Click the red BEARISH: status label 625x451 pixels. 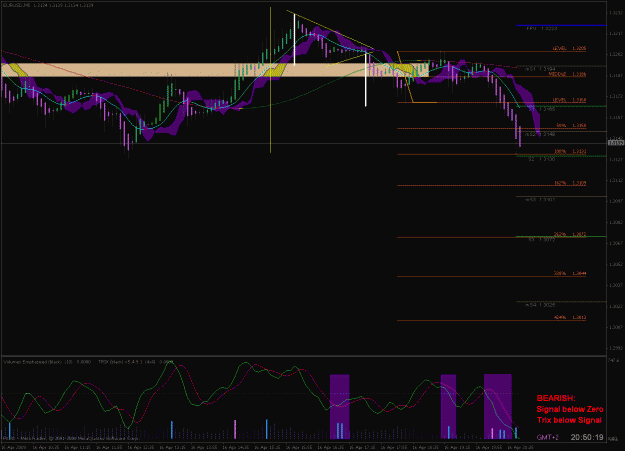point(556,398)
